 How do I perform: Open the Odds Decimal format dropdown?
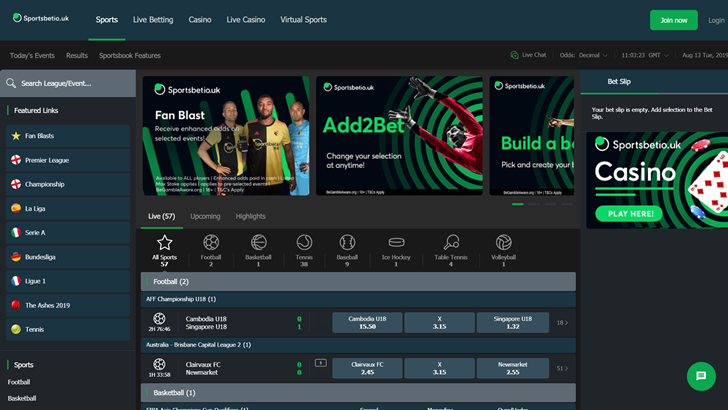click(x=584, y=55)
